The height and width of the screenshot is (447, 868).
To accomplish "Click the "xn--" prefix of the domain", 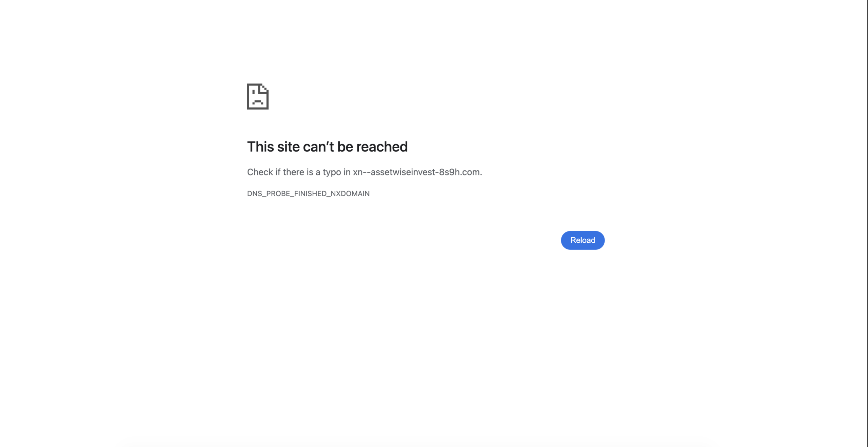I will 361,172.
